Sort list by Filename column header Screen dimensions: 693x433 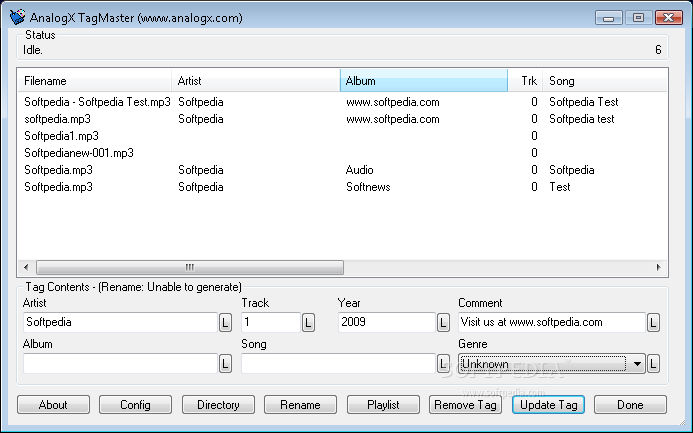point(94,80)
